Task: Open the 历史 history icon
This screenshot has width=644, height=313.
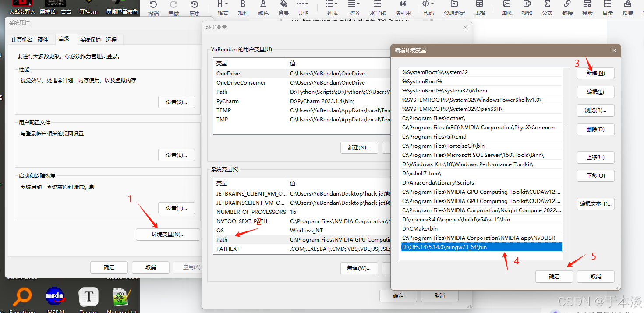Action: [x=195, y=5]
